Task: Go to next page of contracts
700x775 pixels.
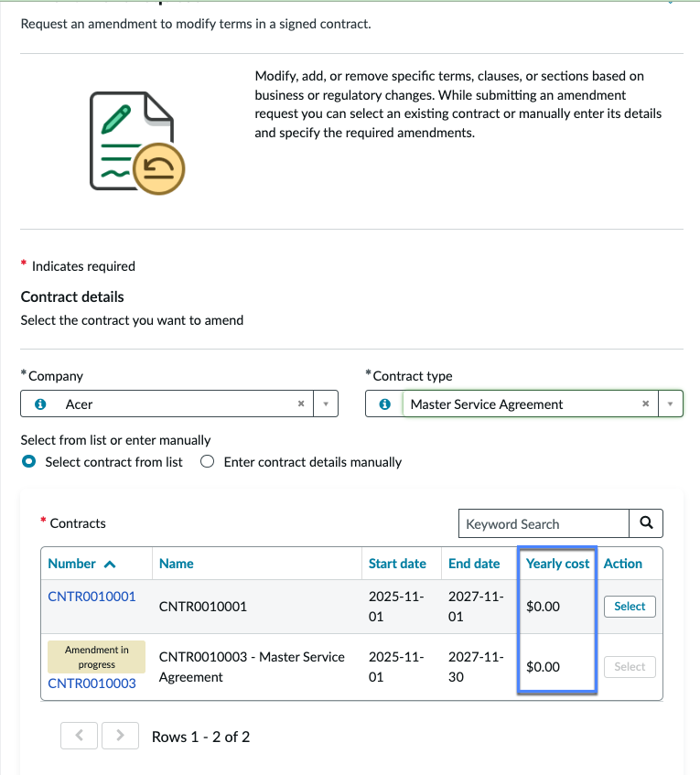Action: (120, 736)
